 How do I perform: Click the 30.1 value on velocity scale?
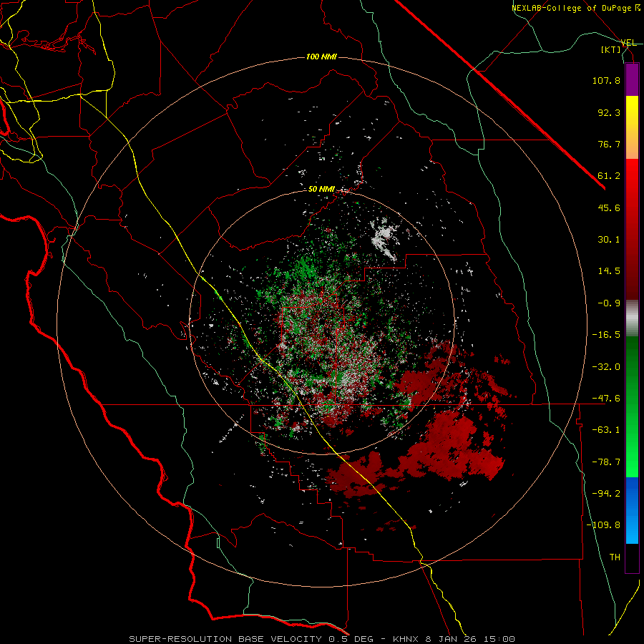(x=609, y=240)
